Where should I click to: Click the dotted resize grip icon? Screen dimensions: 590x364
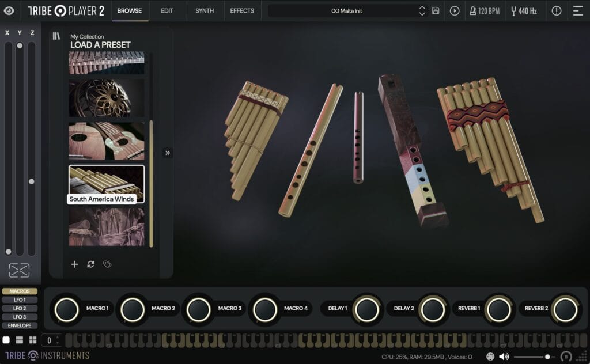pos(582,357)
